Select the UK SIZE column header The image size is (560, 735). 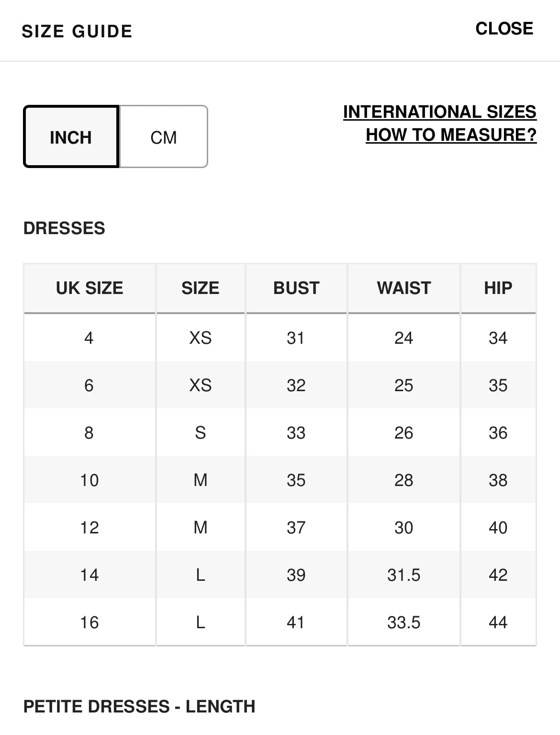89,288
